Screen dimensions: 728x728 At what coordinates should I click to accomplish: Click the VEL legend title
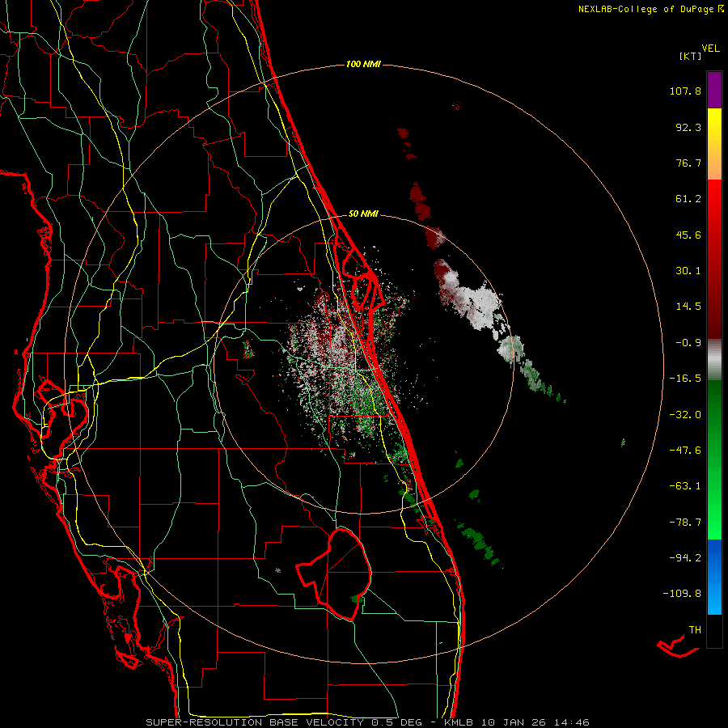point(710,49)
